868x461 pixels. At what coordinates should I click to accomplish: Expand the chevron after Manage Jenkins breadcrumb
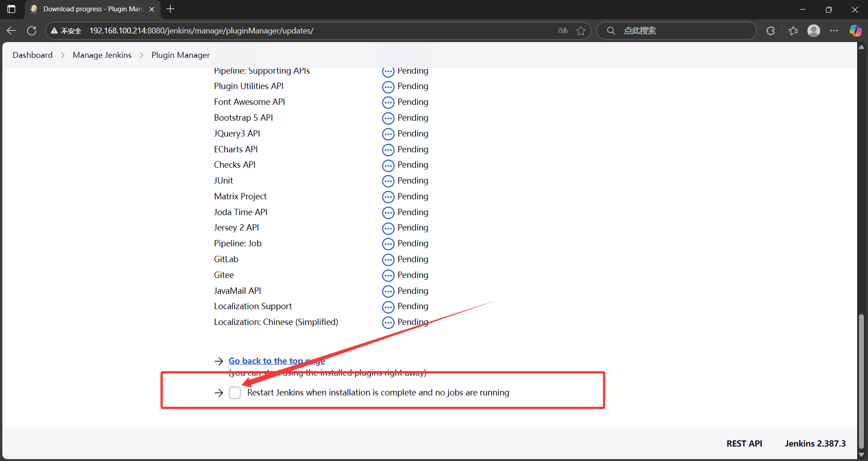click(x=142, y=55)
